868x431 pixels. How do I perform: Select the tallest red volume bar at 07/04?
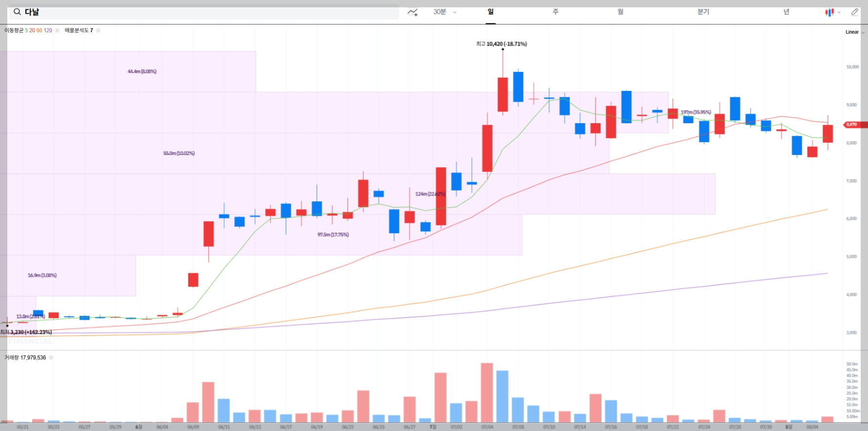coord(487,392)
